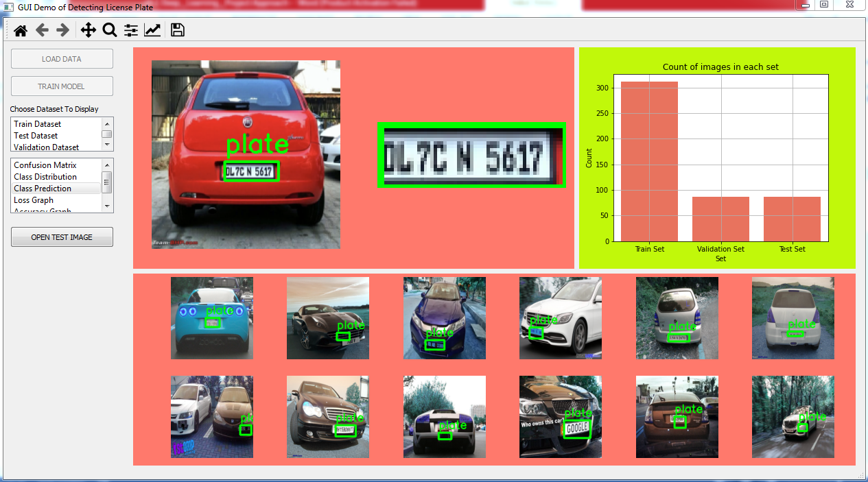
Task: Go forward using the right arrow toolbar icon
Action: [62, 29]
